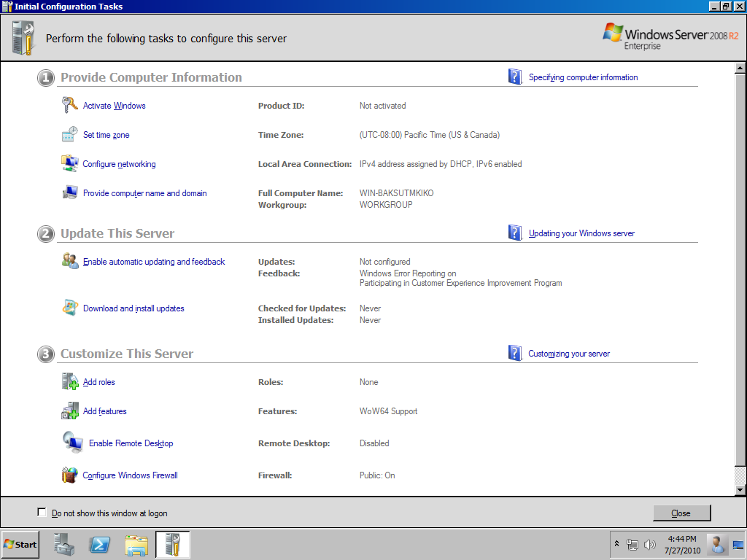Click the Add features icon

click(x=69, y=411)
